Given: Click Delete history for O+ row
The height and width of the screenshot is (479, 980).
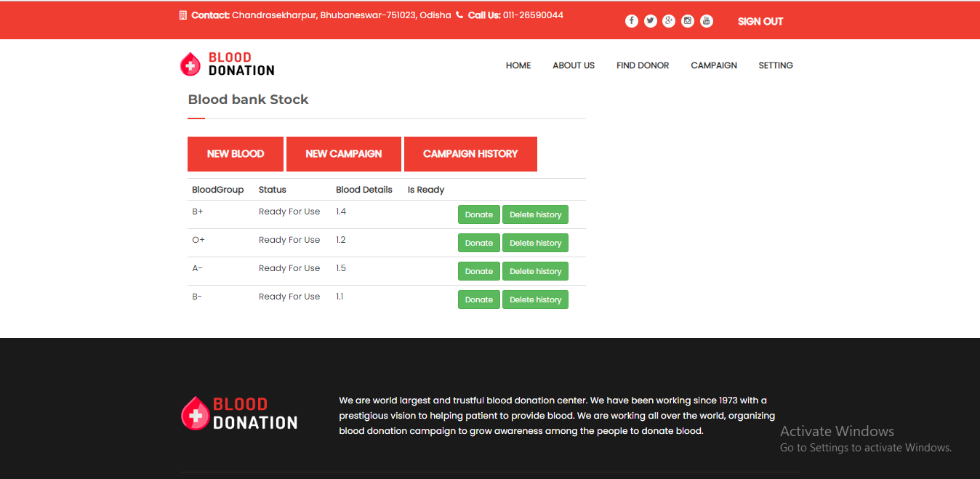Looking at the screenshot, I should (535, 242).
